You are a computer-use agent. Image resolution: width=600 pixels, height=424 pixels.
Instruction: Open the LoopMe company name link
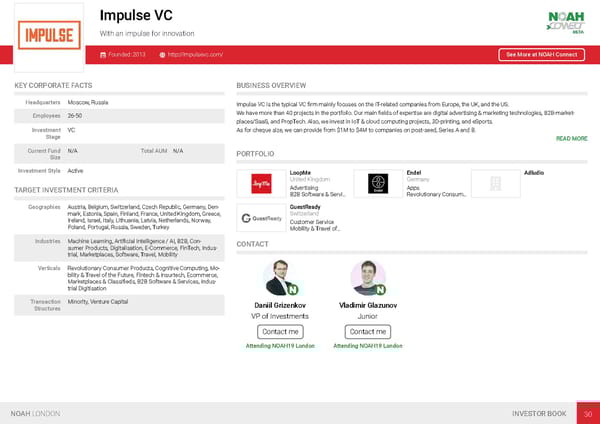point(300,173)
